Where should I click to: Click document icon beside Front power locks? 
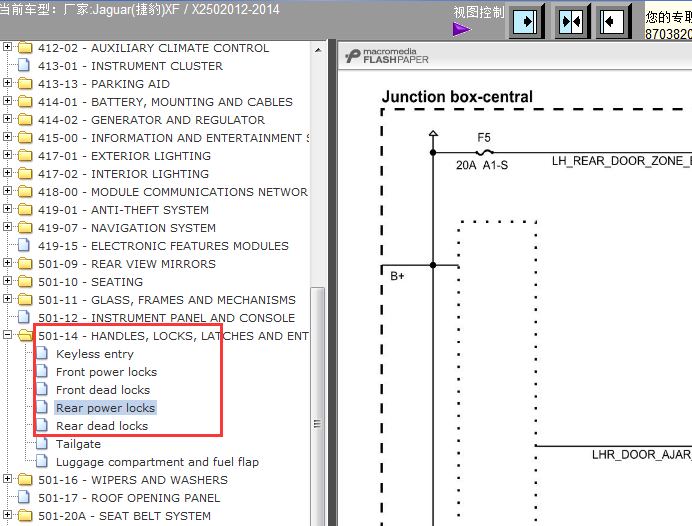click(42, 372)
